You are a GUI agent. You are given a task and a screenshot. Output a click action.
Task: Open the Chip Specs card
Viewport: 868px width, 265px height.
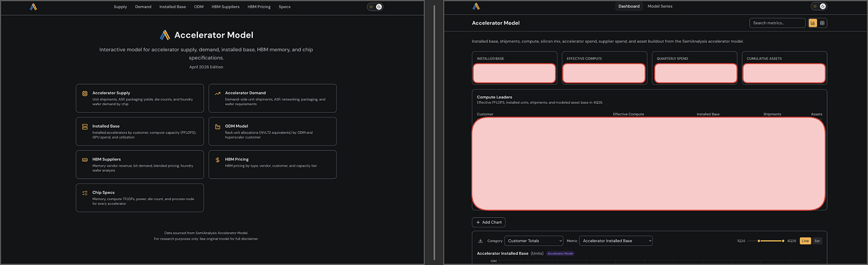pos(139,198)
